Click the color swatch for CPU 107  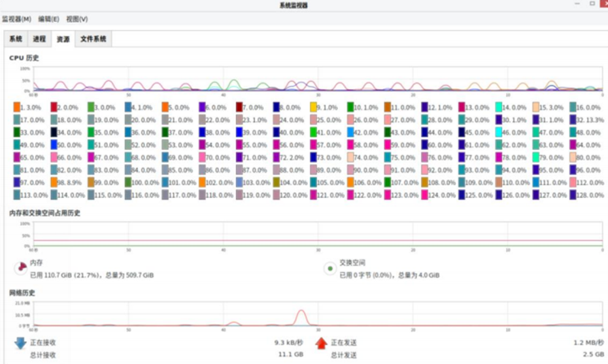click(x=388, y=182)
